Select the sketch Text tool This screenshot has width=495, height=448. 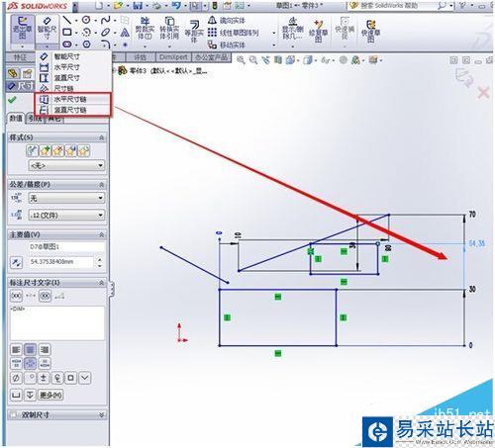[125, 33]
